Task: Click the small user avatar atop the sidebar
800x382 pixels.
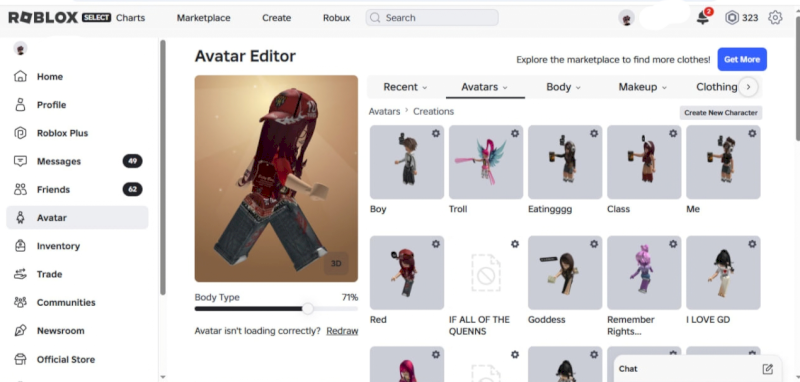Action: [x=20, y=49]
